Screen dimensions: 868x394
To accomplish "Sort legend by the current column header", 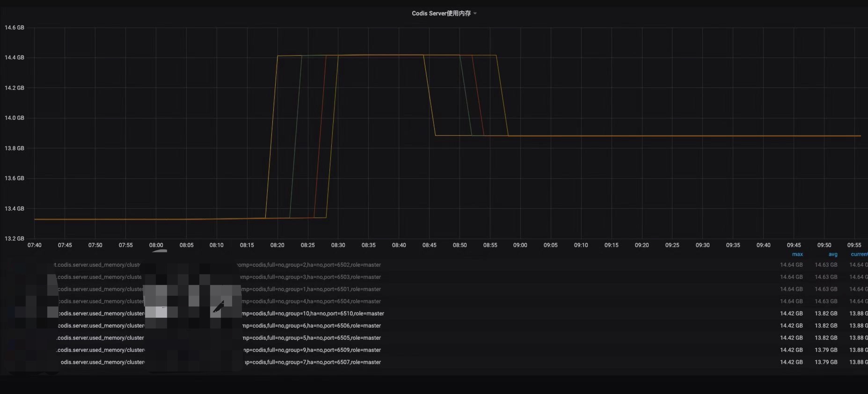I will coord(859,255).
